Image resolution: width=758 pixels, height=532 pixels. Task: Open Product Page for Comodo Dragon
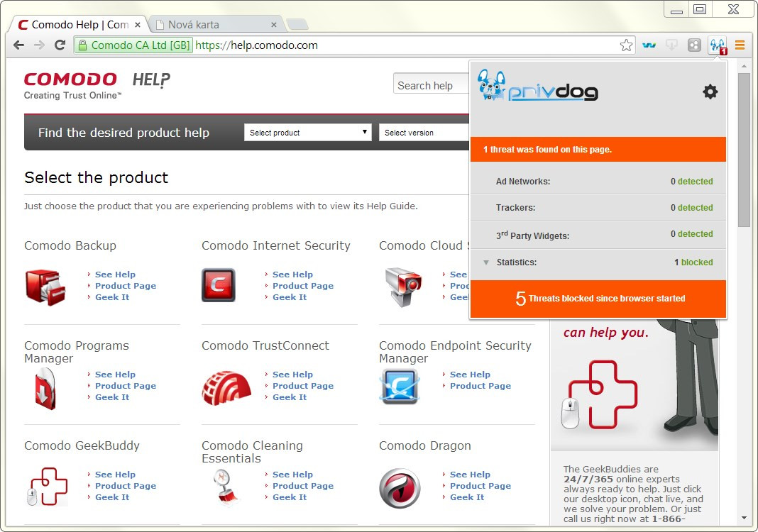click(480, 486)
